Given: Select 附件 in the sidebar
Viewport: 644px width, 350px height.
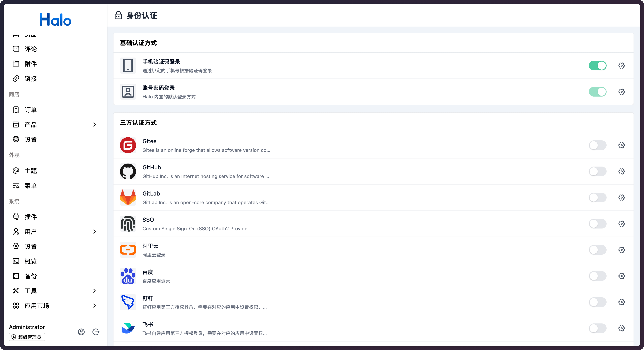Looking at the screenshot, I should [31, 64].
